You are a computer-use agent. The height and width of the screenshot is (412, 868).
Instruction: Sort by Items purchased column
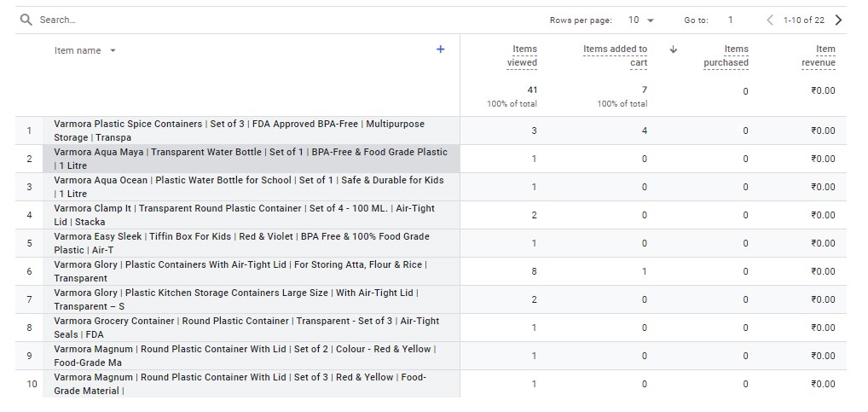[x=726, y=55]
